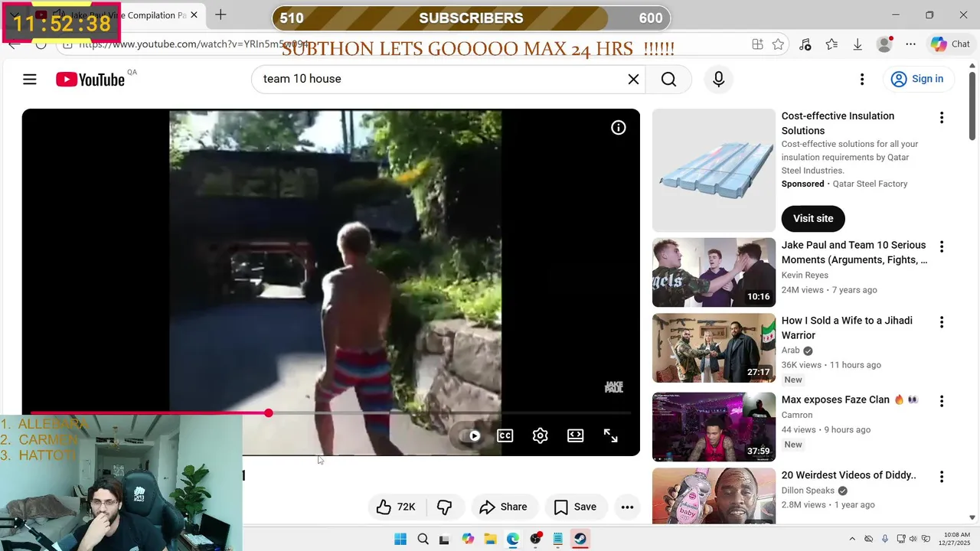Seek using the red progress bar
980x551 pixels.
coord(331,413)
